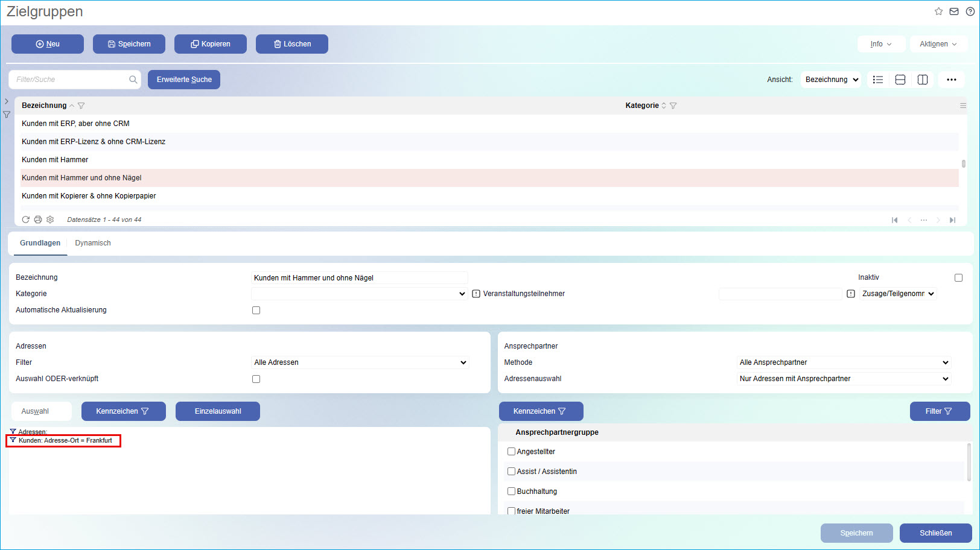Jump to last page of records
The height and width of the screenshot is (550, 980).
click(x=952, y=220)
